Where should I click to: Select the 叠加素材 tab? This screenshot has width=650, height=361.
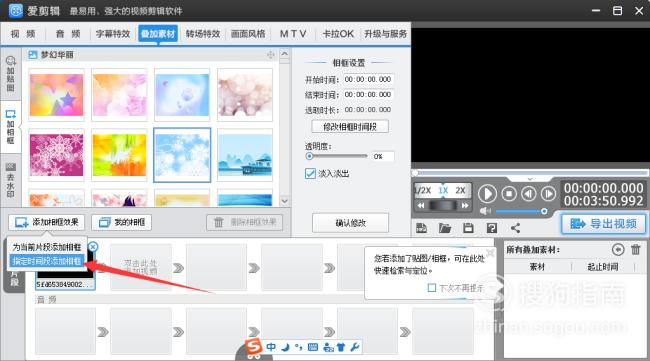pos(158,34)
